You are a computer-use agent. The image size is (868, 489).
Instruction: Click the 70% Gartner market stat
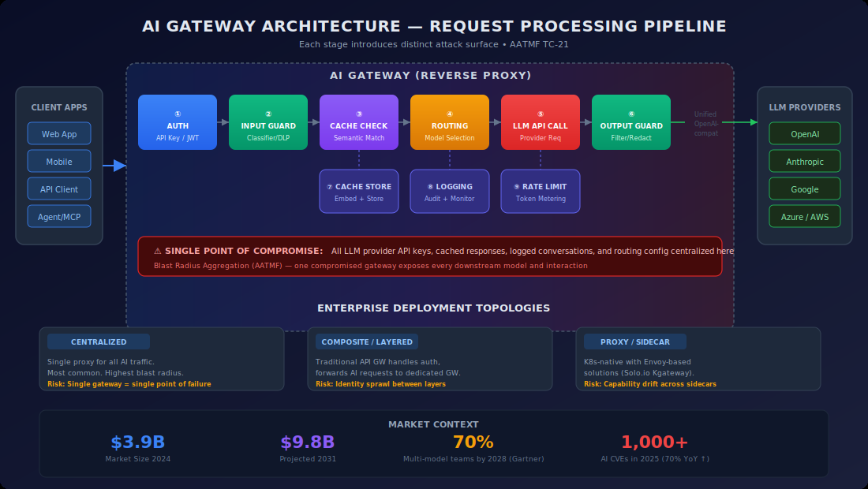click(473, 442)
